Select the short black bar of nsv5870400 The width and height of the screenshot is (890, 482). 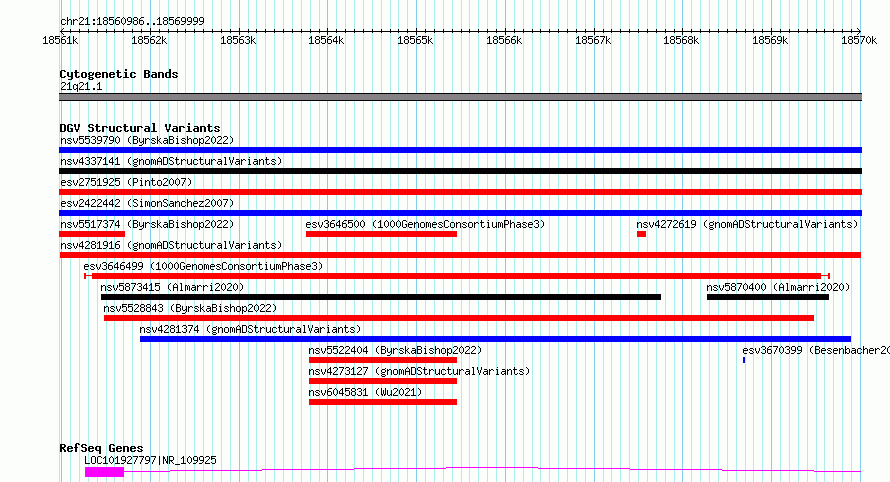pyautogui.click(x=768, y=297)
